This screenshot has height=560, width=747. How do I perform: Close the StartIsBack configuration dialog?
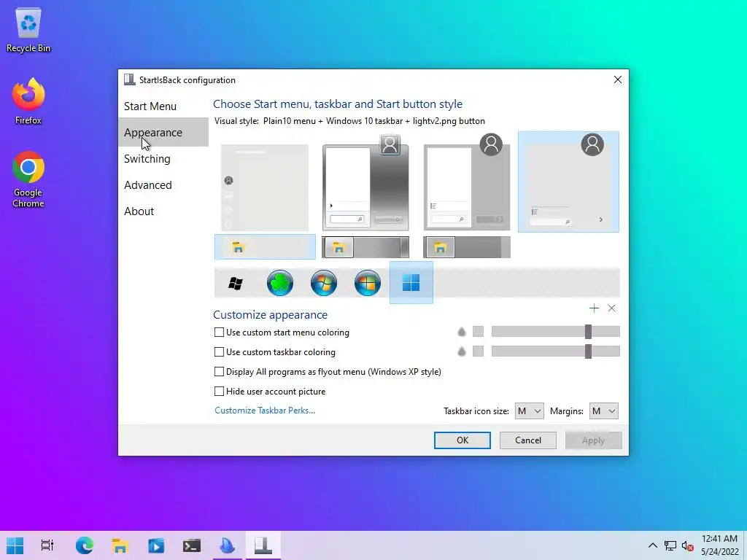point(617,79)
